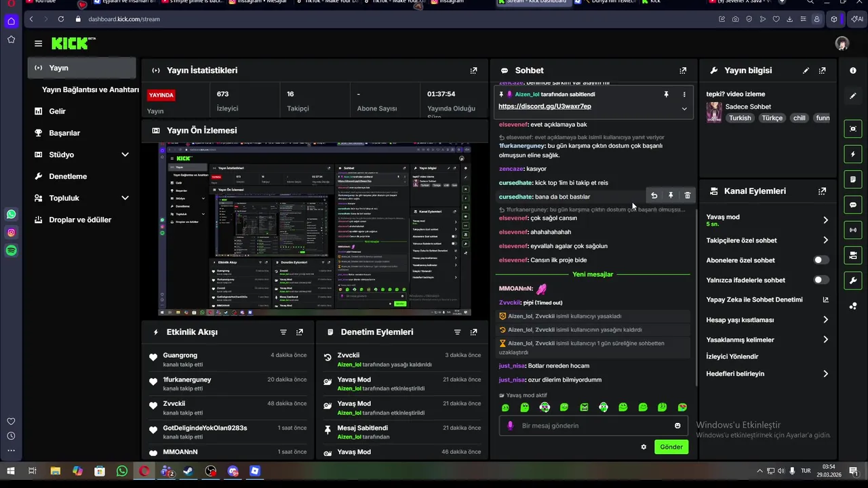
Task: Click the Turkish tag in stream info
Action: tap(740, 118)
